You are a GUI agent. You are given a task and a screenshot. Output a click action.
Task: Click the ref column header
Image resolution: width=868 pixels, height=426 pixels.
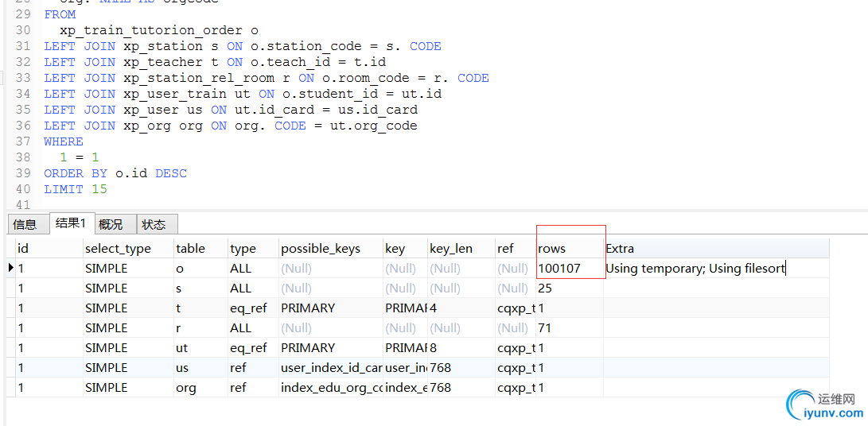point(516,249)
